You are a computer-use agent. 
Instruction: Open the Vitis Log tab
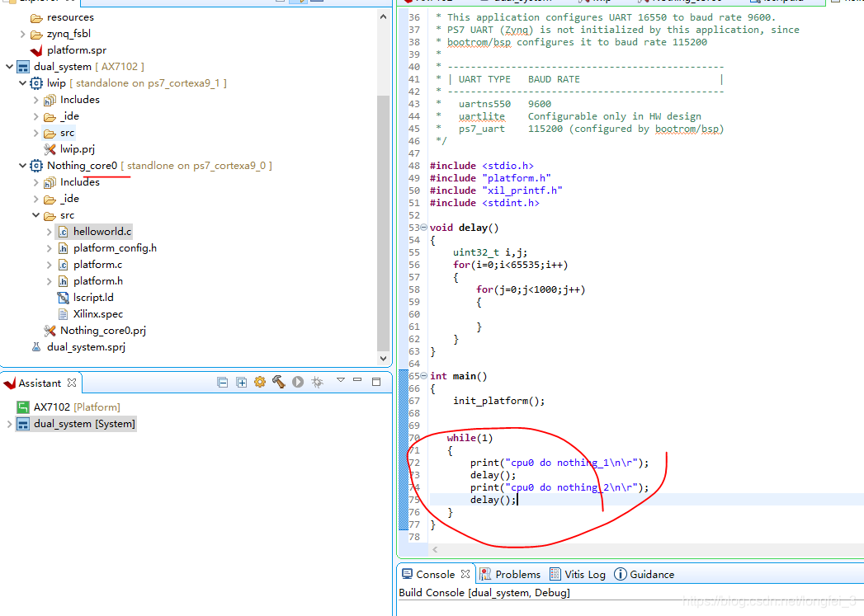578,574
